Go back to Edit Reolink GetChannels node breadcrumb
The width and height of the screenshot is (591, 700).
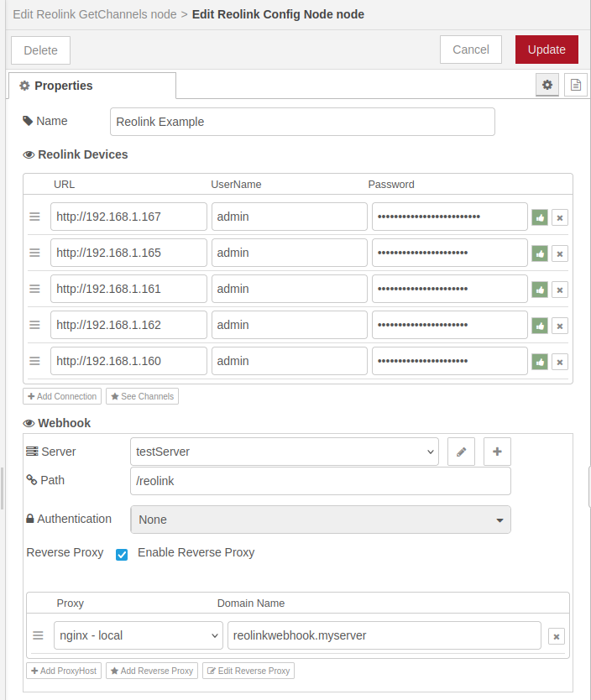coord(95,14)
